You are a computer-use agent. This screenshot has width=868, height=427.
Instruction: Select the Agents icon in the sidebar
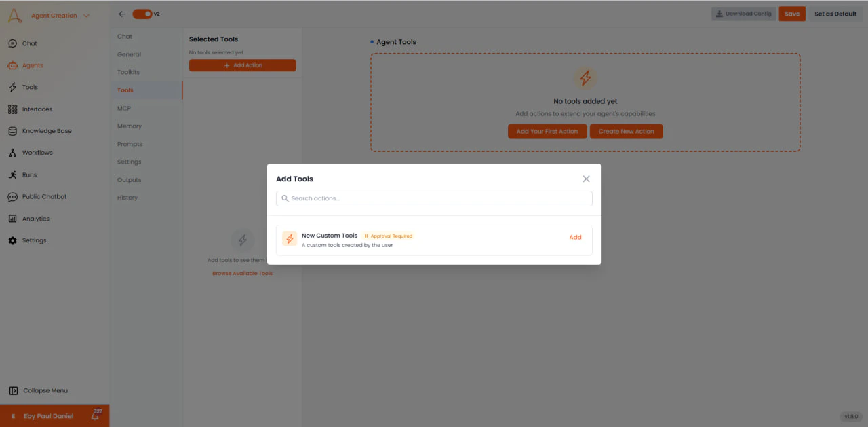(31, 65)
